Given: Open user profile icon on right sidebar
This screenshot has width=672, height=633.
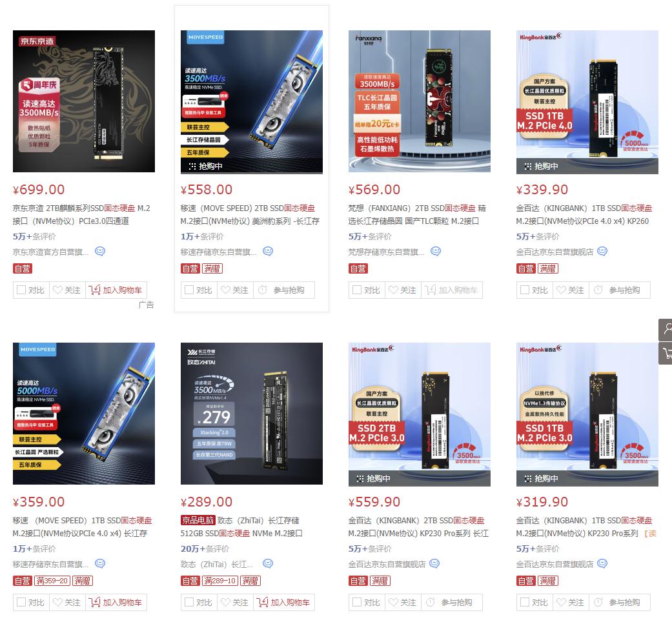Looking at the screenshot, I should (x=666, y=329).
